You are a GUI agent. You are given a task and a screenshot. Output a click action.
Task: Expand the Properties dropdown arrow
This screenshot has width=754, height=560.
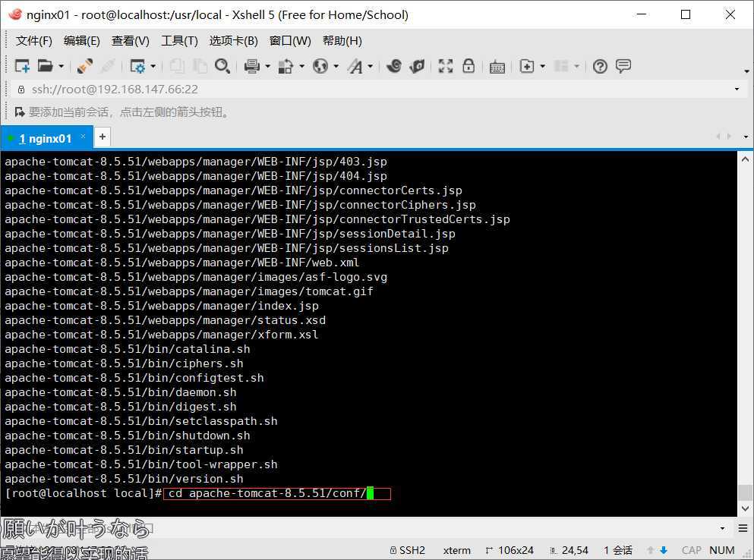click(153, 66)
